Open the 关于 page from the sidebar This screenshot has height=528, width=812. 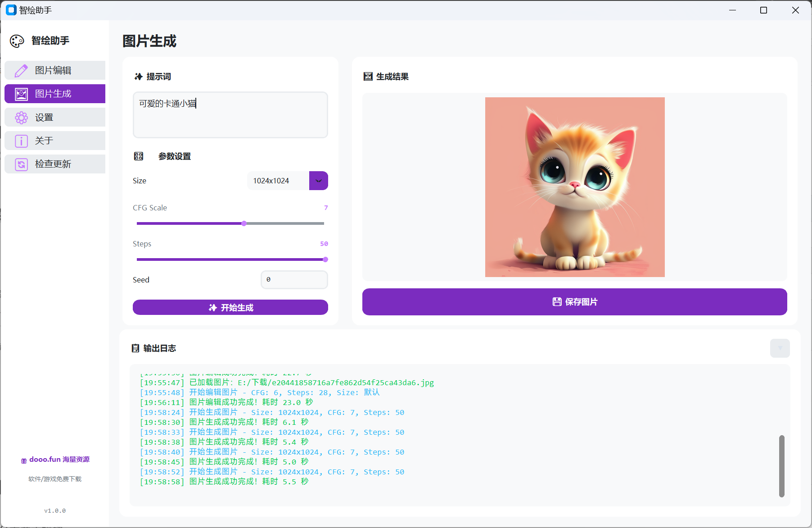point(54,141)
